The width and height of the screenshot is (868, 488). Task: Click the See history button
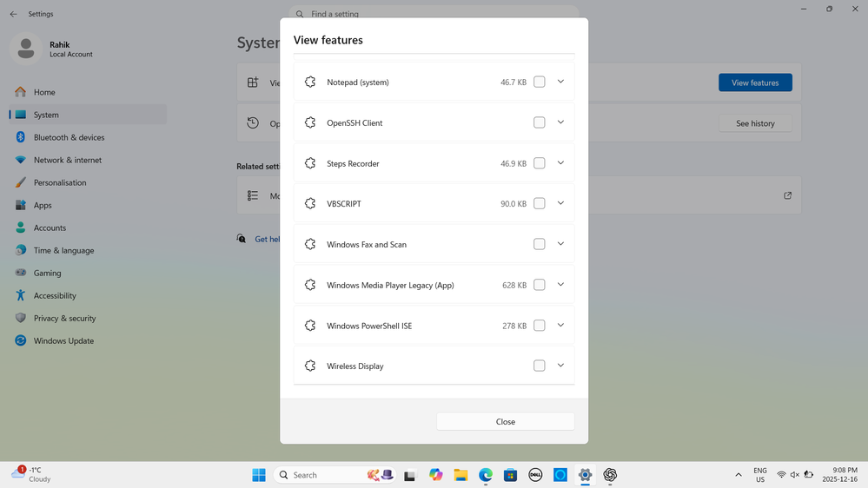[x=755, y=123]
